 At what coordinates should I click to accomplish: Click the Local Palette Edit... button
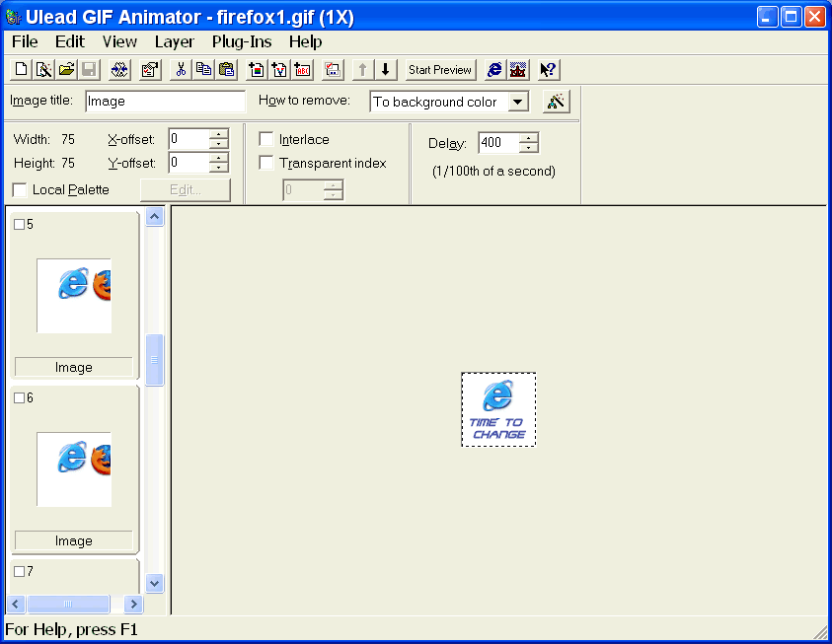pyautogui.click(x=186, y=189)
